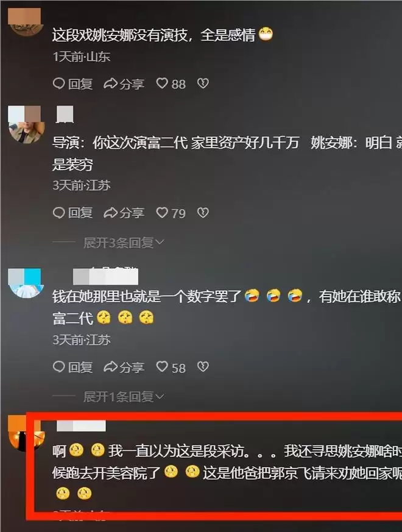
Task: Like the comment with 58 likes
Action: [x=171, y=367]
